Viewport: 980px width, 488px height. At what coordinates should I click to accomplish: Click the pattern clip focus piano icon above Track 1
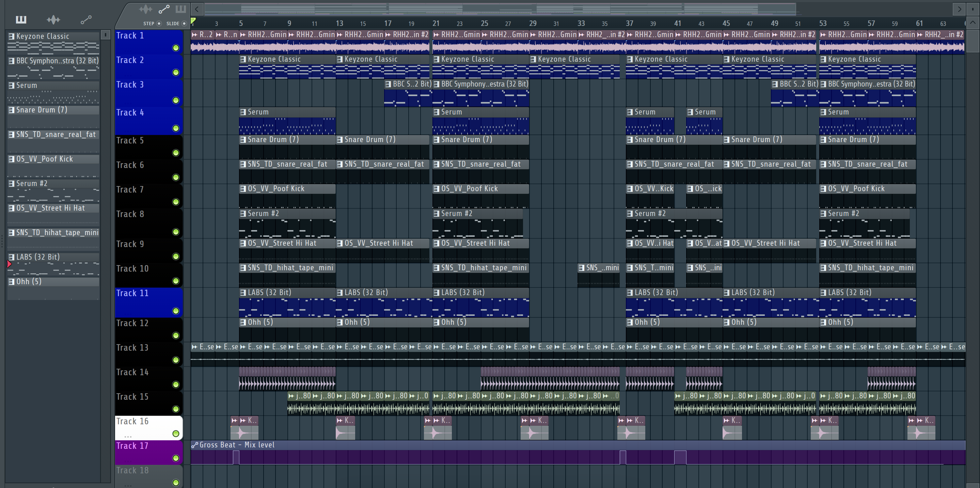pos(181,9)
